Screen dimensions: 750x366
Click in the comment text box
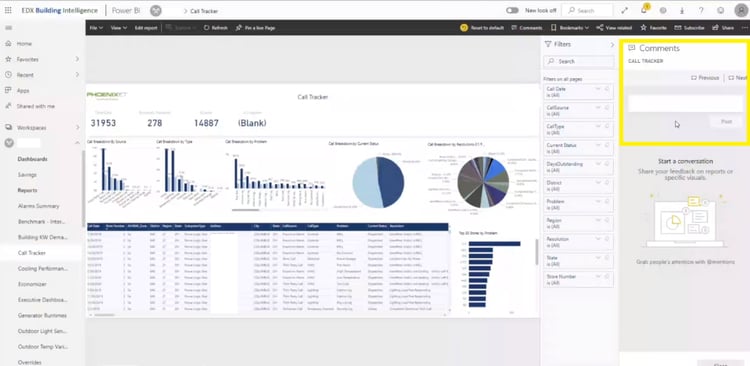point(685,104)
